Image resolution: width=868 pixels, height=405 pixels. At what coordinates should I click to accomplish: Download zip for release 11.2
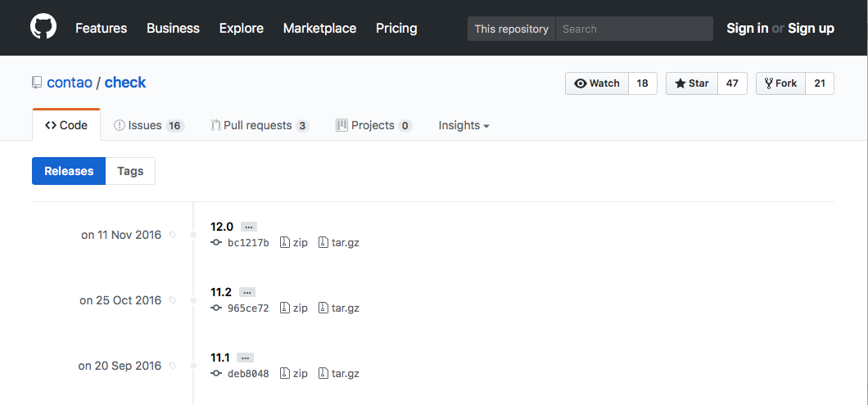click(294, 308)
